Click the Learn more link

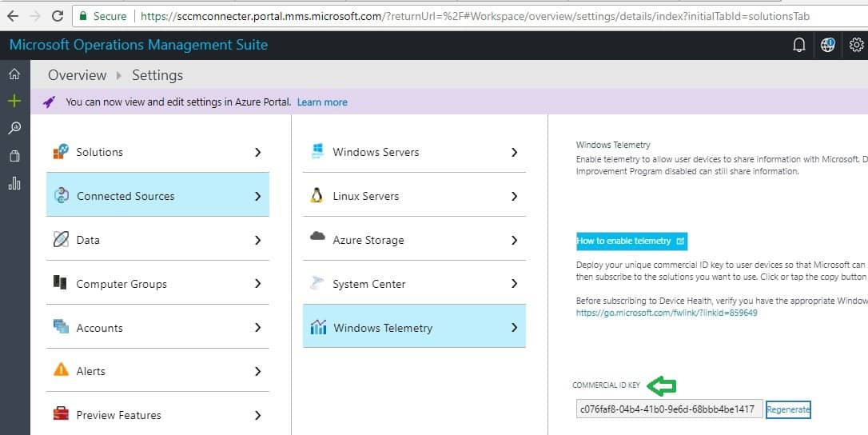coord(322,102)
